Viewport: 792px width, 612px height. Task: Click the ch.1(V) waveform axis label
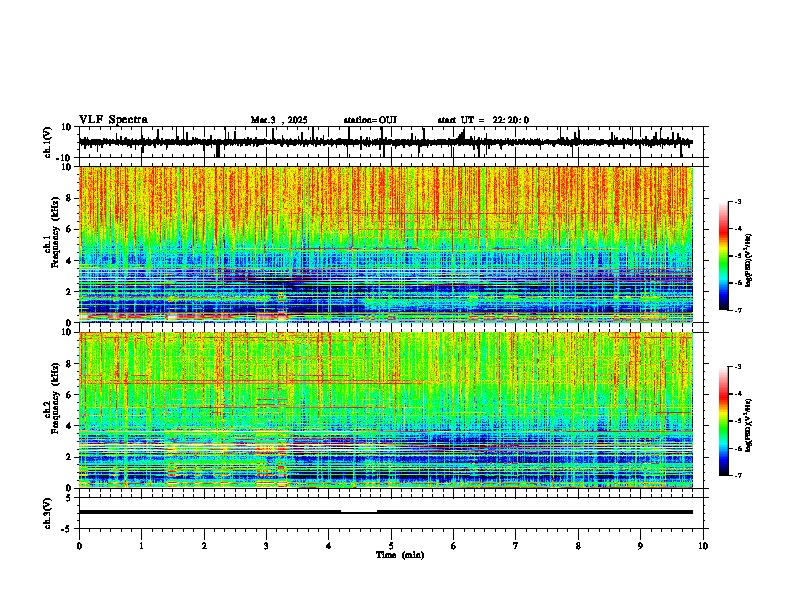48,142
